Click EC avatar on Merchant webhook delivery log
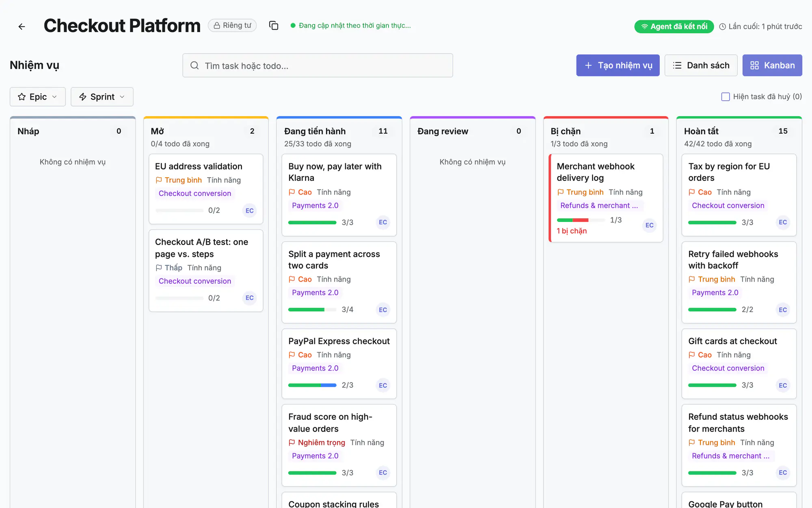Viewport: 812px width, 508px height. [650, 225]
